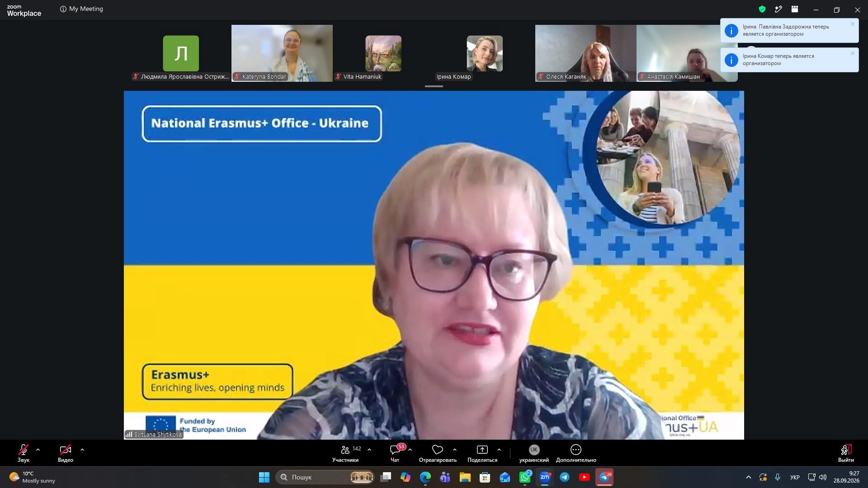Open WhatsApp from the taskbar
This screenshot has width=868, height=488.
(525, 477)
